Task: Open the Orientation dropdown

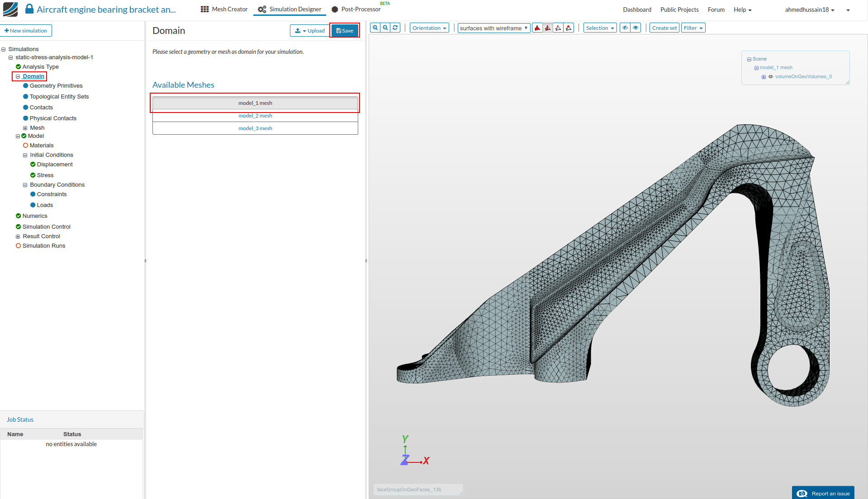Action: pyautogui.click(x=429, y=28)
